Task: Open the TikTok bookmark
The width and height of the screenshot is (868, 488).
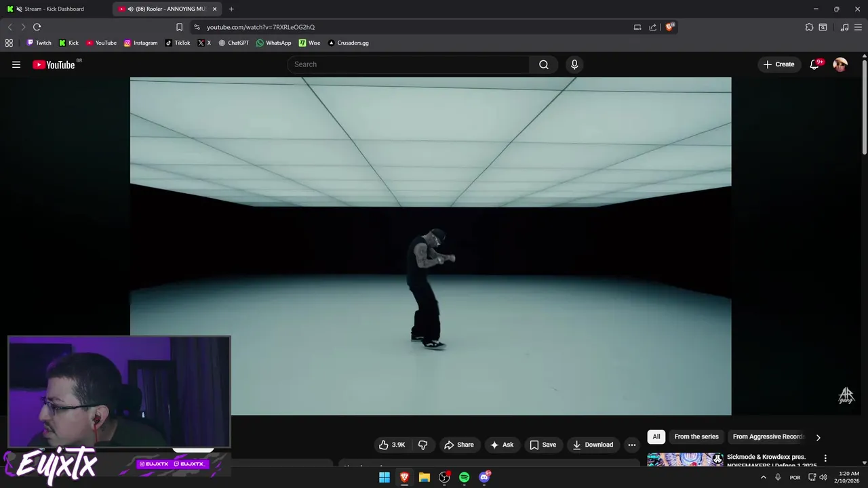Action: click(178, 43)
